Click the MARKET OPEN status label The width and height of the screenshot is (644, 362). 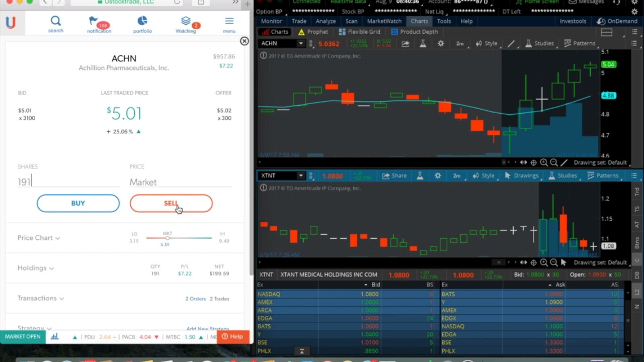point(23,336)
